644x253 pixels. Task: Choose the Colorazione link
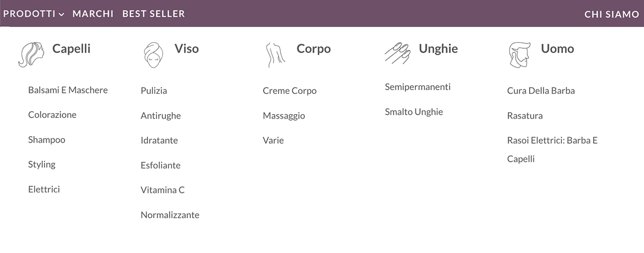(x=52, y=115)
